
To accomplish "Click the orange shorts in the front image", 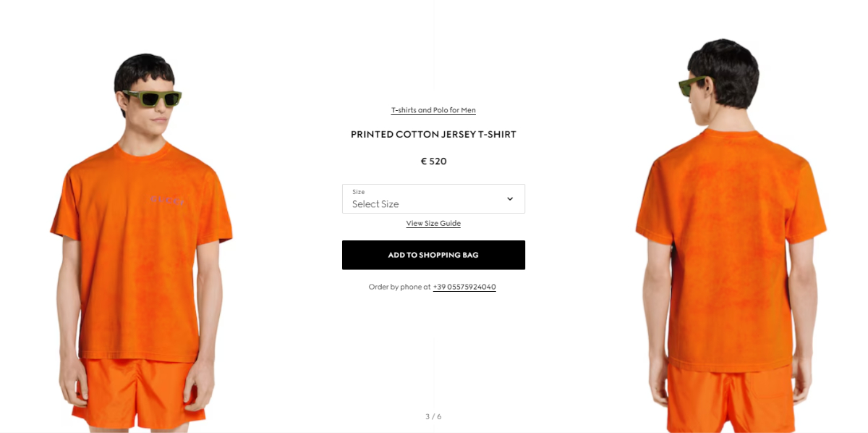I will tap(137, 391).
